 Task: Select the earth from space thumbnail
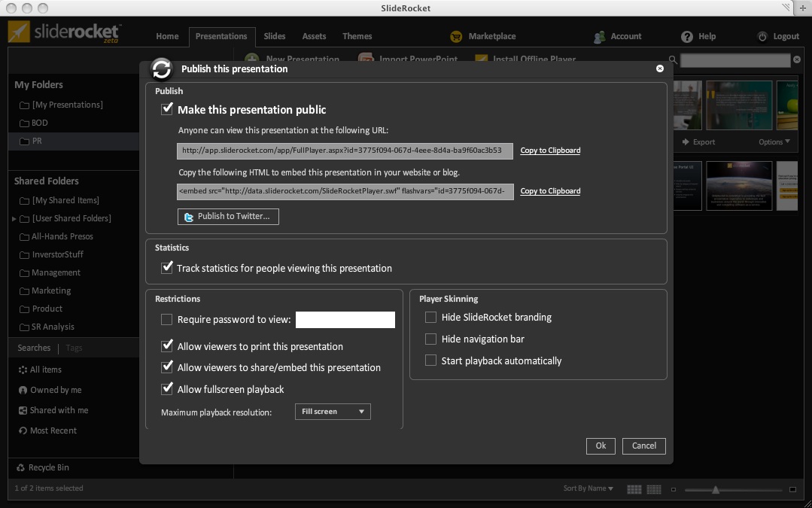(739, 185)
